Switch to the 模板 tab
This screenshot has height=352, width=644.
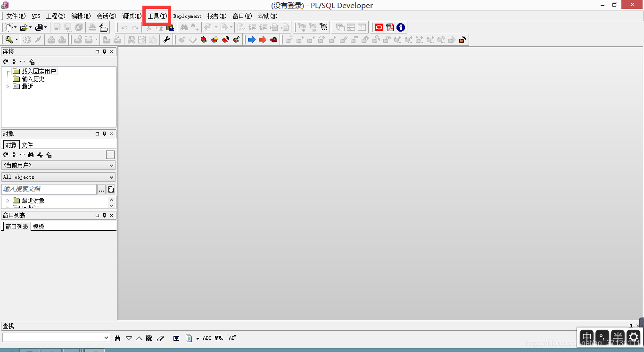tap(39, 226)
